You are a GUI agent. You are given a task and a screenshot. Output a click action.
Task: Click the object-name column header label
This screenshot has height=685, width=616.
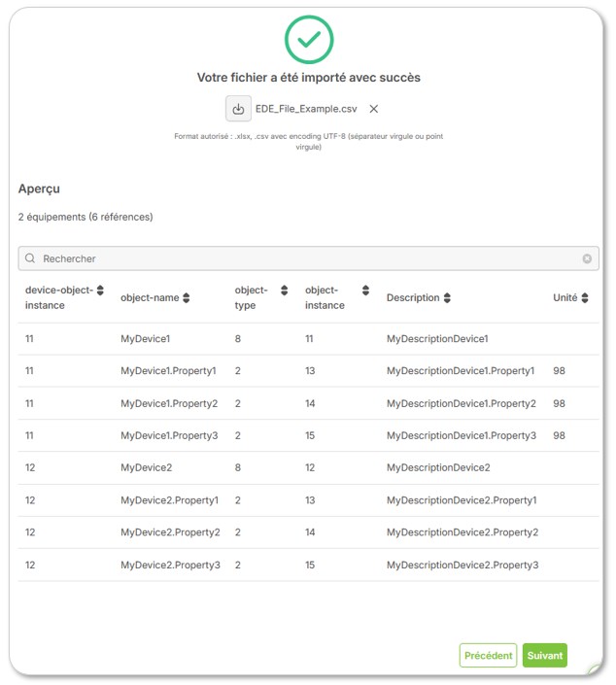point(150,297)
